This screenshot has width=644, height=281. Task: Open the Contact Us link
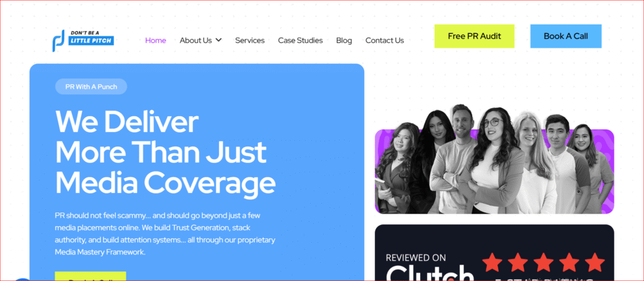coord(384,40)
